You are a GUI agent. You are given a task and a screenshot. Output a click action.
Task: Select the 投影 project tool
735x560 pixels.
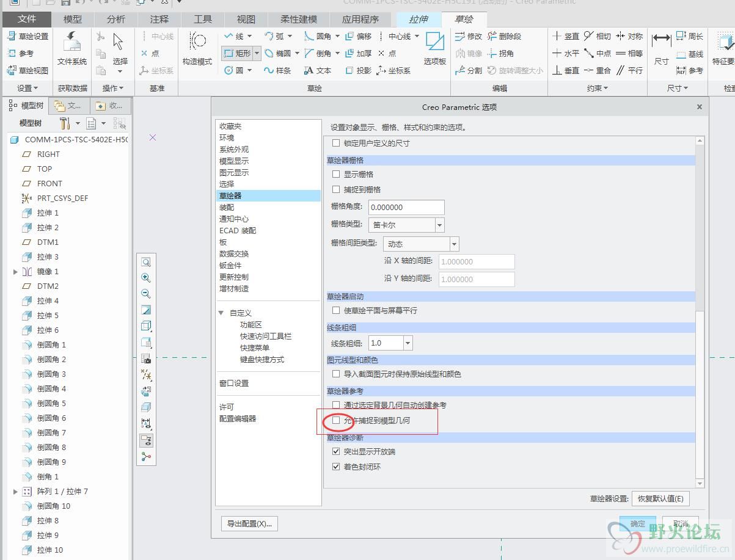[359, 70]
